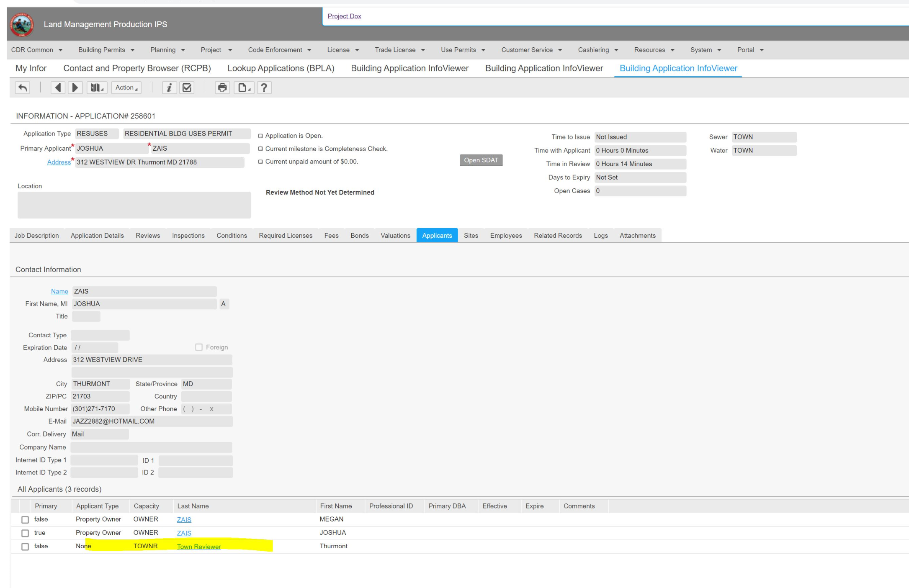Open the Project Dox link
The width and height of the screenshot is (909, 588).
point(344,16)
